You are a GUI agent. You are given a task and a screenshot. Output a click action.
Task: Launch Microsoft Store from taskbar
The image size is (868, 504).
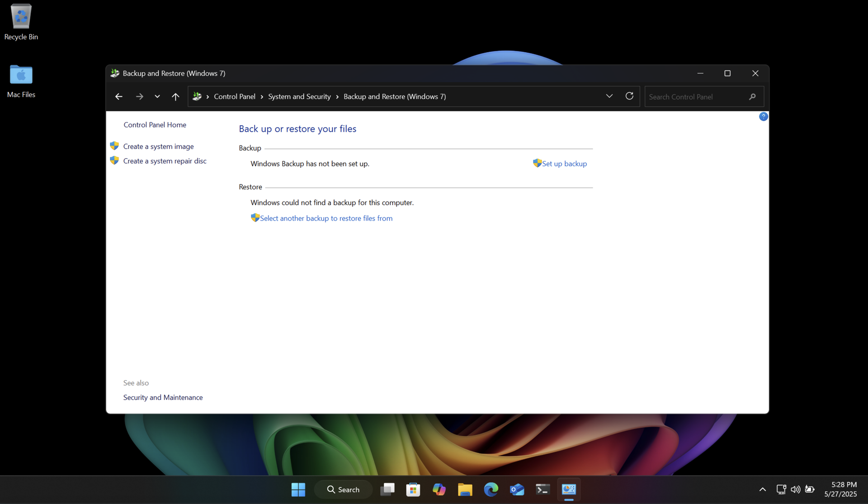click(x=413, y=490)
